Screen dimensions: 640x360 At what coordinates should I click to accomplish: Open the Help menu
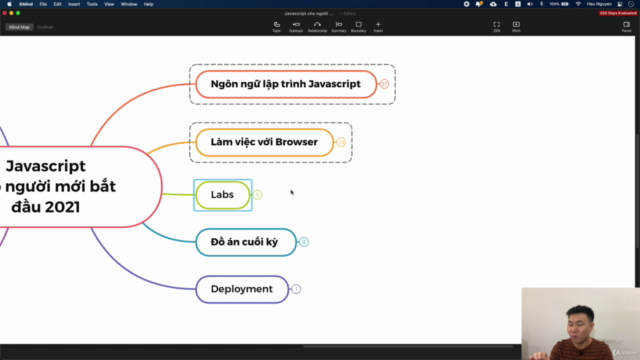point(149,4)
